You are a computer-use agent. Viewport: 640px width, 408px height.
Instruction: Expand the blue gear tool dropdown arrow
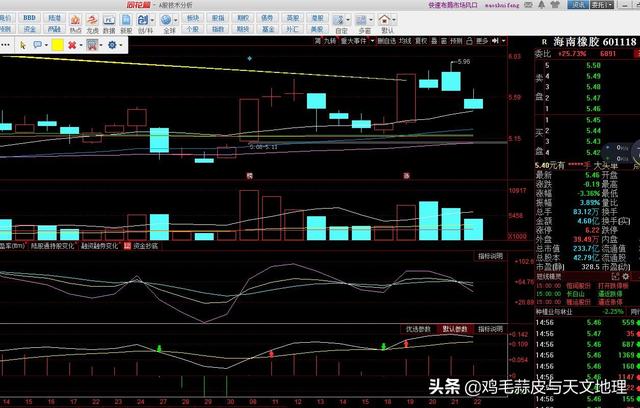tap(121, 45)
